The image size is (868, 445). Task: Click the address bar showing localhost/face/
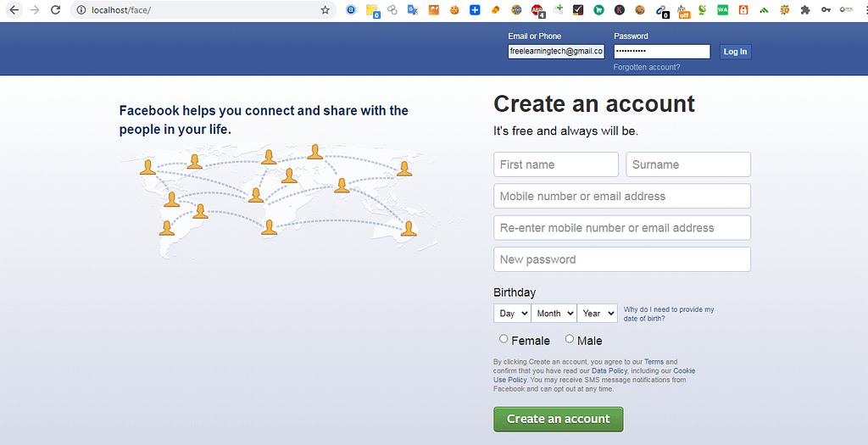pyautogui.click(x=202, y=10)
